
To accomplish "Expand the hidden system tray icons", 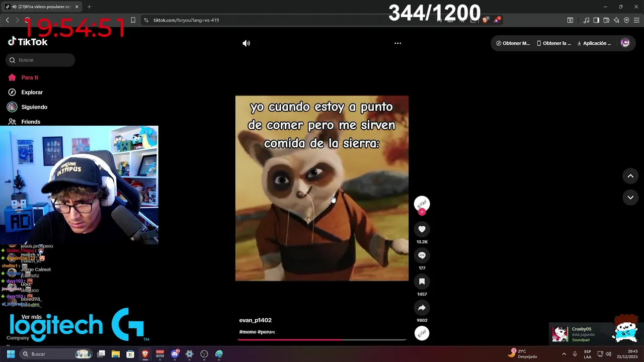I will 563,354.
